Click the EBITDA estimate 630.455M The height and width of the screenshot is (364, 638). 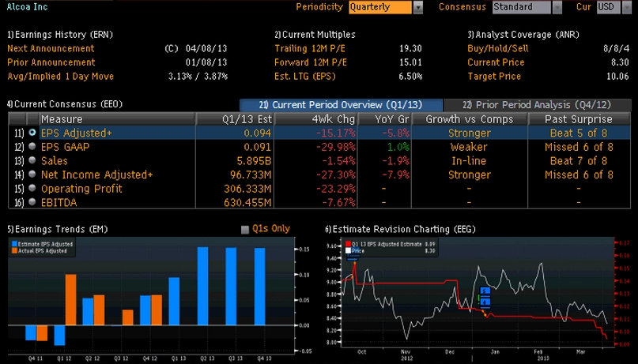pyautogui.click(x=247, y=202)
